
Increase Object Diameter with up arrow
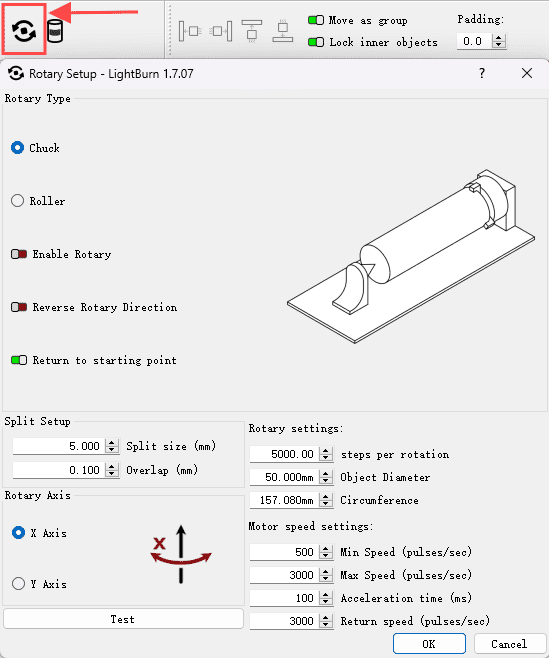click(x=326, y=474)
